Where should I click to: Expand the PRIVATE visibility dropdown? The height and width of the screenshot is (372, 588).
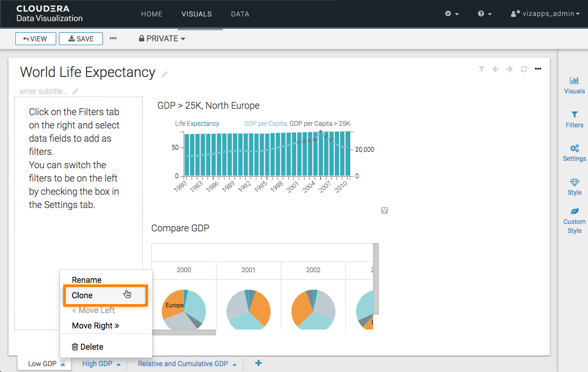[x=162, y=39]
